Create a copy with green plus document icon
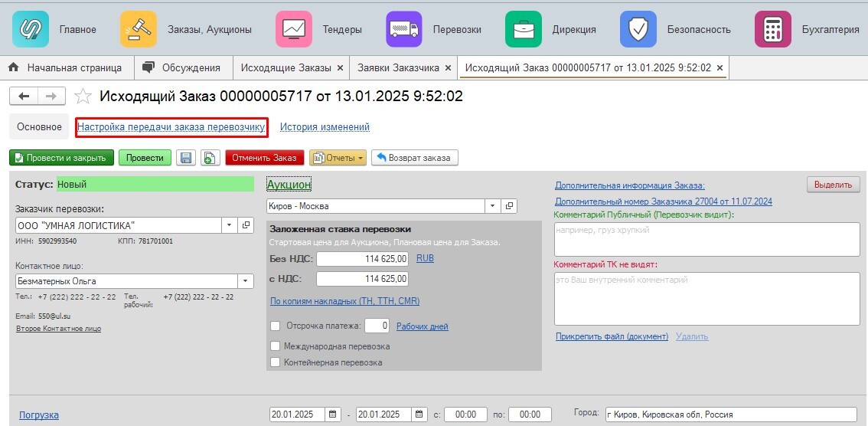Viewport: 868px width, 426px height. tap(210, 158)
